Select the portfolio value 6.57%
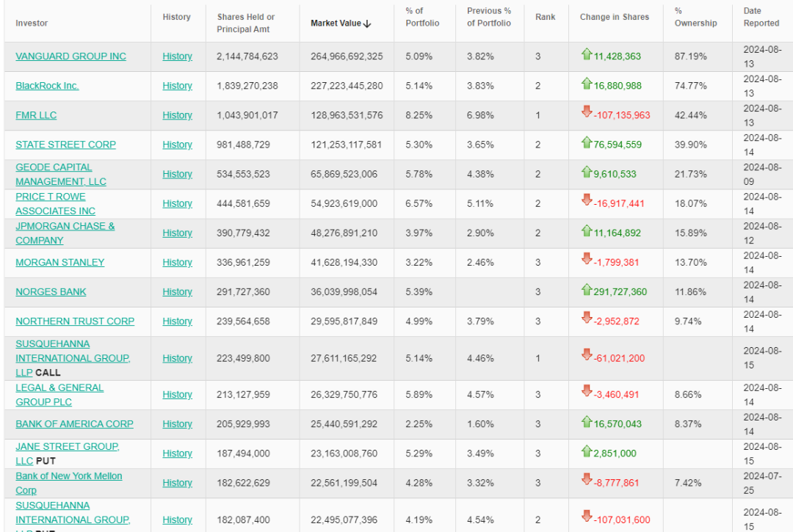Image resolution: width=793 pixels, height=532 pixels. pyautogui.click(x=419, y=203)
